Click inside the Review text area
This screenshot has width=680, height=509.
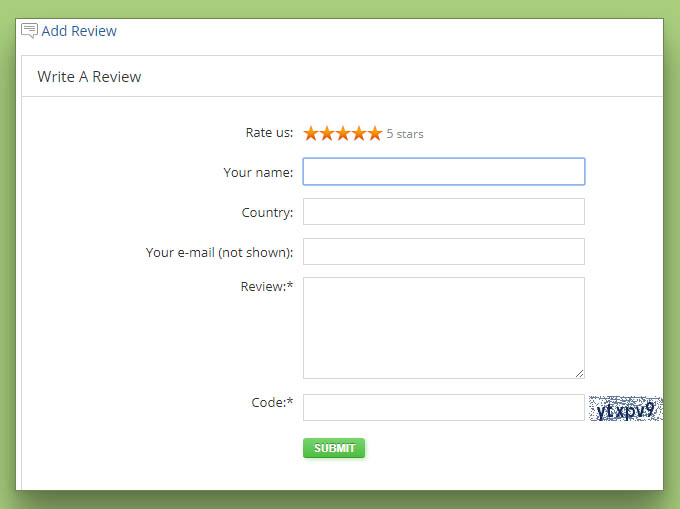coord(443,328)
